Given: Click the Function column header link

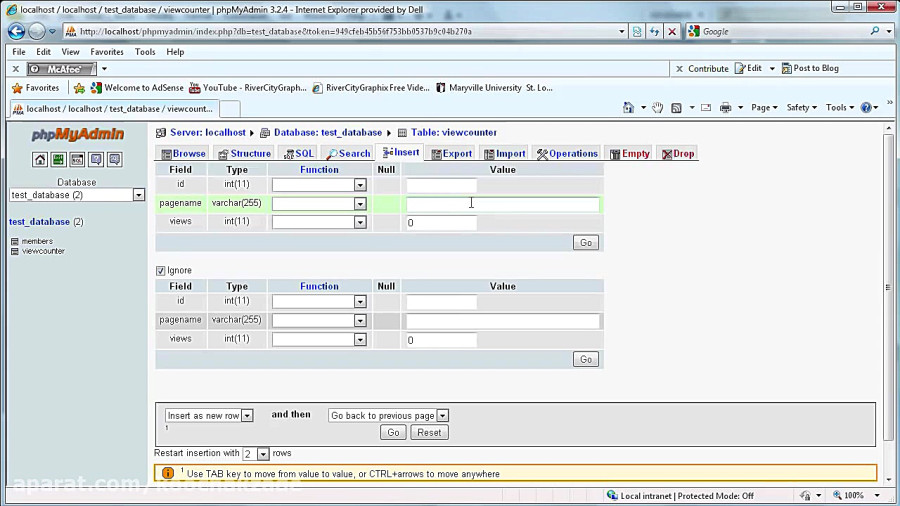Looking at the screenshot, I should (319, 170).
